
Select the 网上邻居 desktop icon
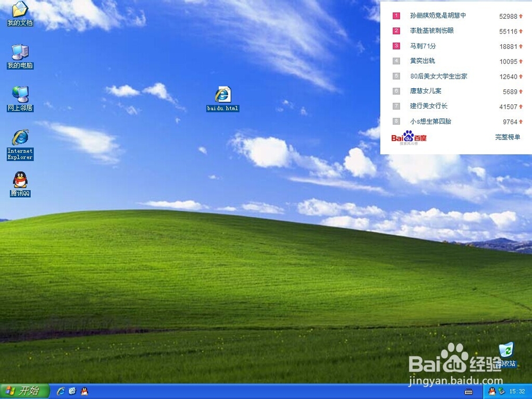click(20, 99)
